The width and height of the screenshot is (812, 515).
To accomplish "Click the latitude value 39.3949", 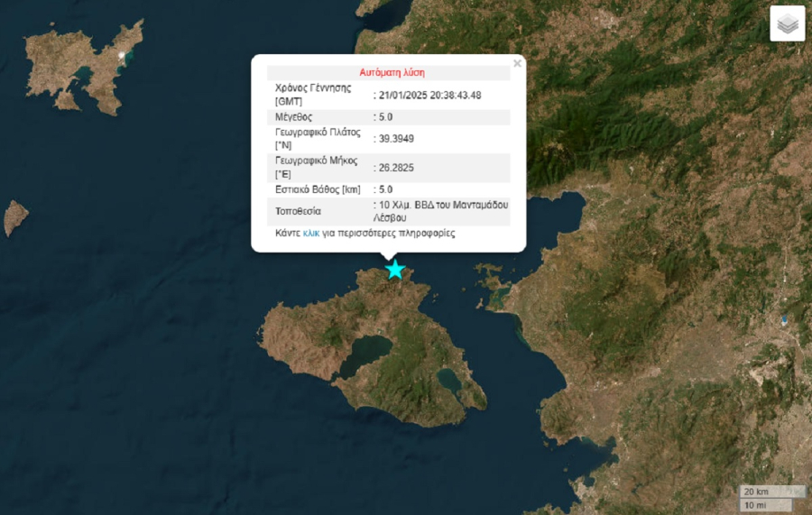I will pos(397,138).
